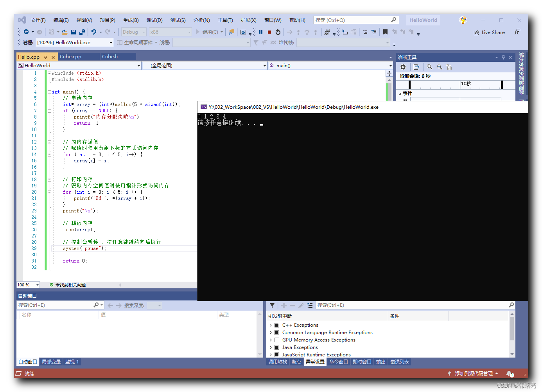Image resolution: width=542 pixels, height=392 pixels.
Task: Switch to the 局部变量 tab
Action: tap(51, 362)
